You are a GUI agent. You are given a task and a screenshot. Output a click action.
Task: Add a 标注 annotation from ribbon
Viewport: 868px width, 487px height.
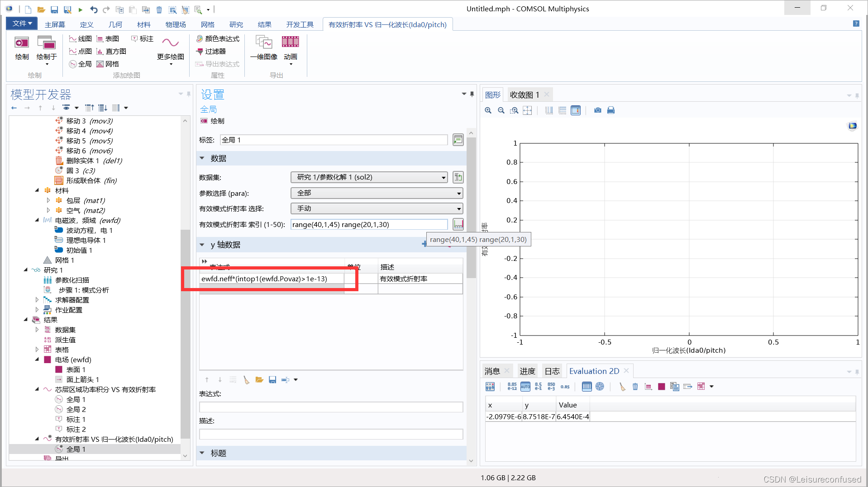point(142,39)
